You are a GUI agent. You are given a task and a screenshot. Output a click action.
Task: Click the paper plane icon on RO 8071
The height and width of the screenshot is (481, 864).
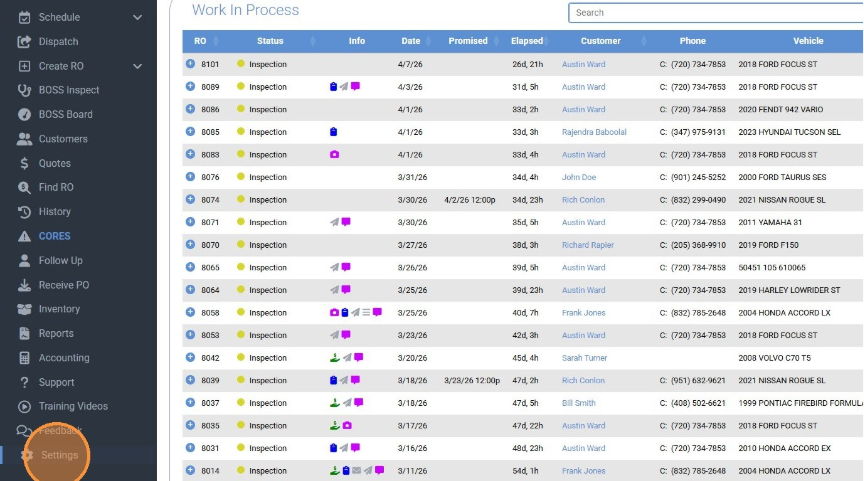click(x=334, y=222)
